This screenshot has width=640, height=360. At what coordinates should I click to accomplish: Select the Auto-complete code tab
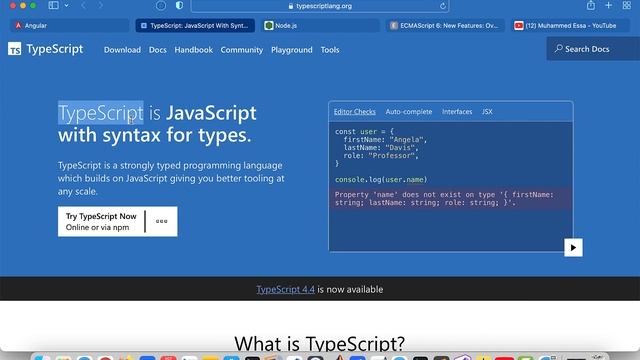pyautogui.click(x=409, y=111)
